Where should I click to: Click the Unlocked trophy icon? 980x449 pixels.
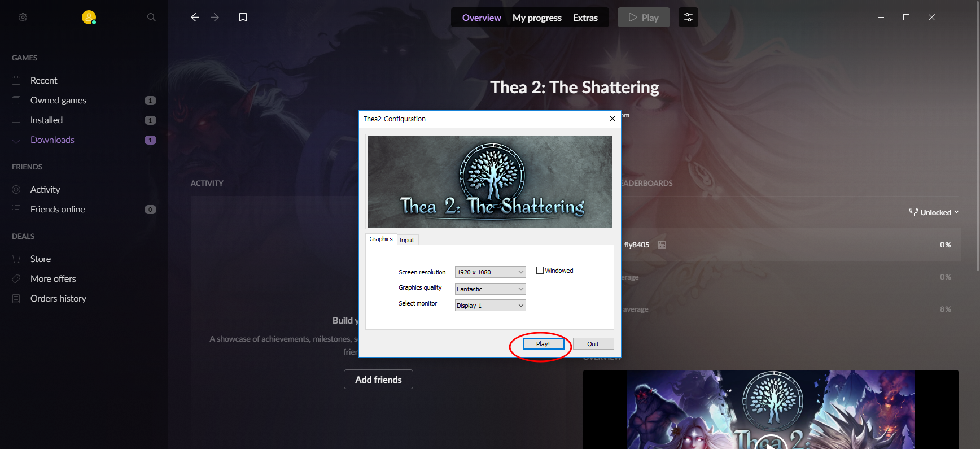[913, 212]
